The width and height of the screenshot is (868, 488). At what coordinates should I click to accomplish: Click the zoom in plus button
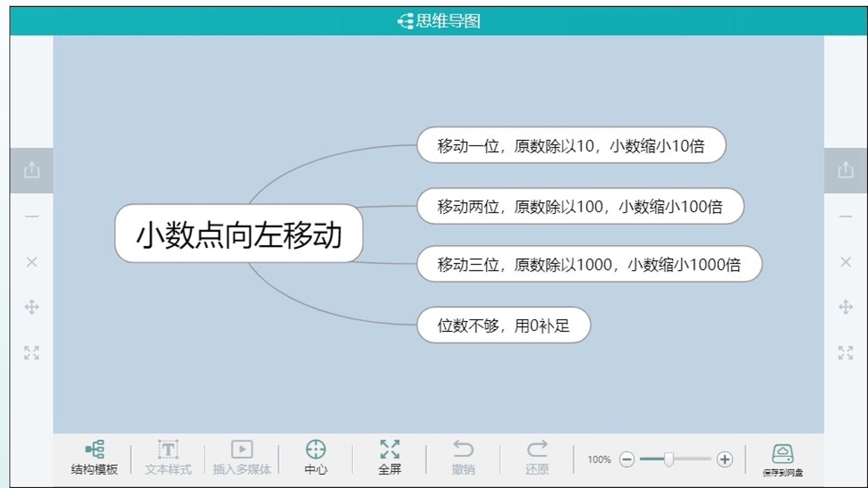point(725,460)
